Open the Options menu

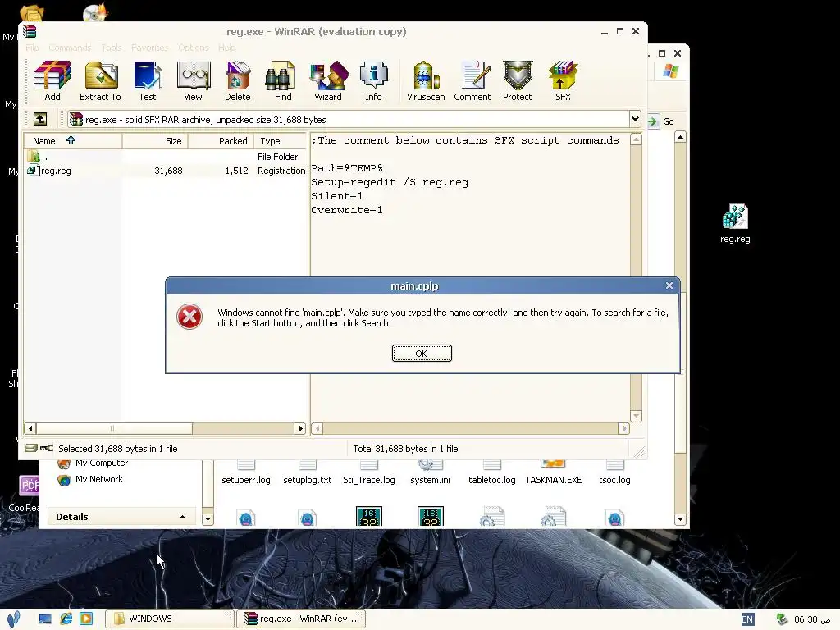[x=194, y=48]
